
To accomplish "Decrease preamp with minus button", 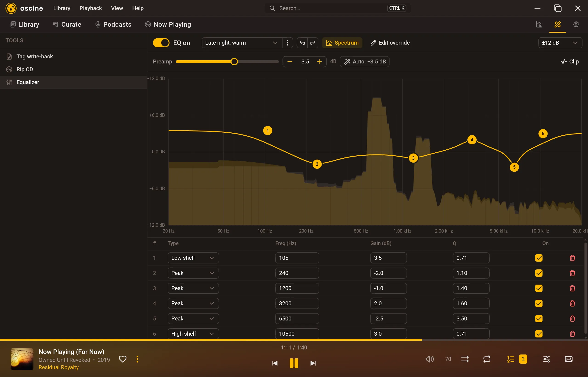I will pos(290,62).
